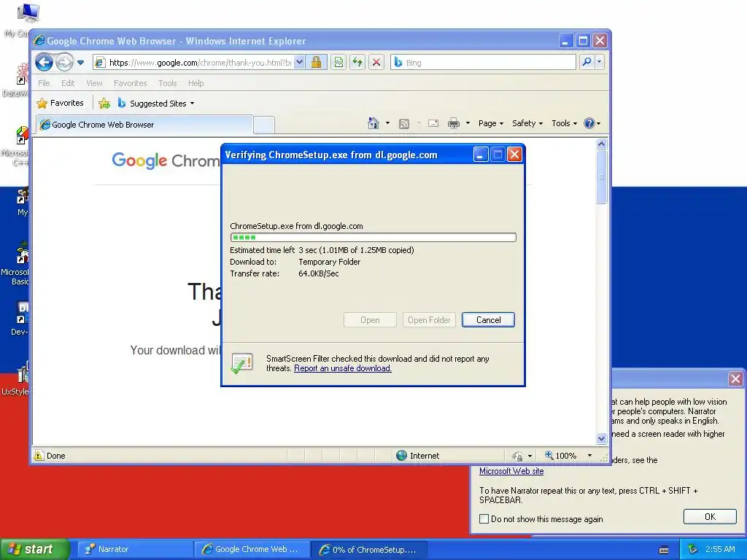747x560 pixels.
Task: Click the scroll down arrow in IE
Action: point(601,438)
